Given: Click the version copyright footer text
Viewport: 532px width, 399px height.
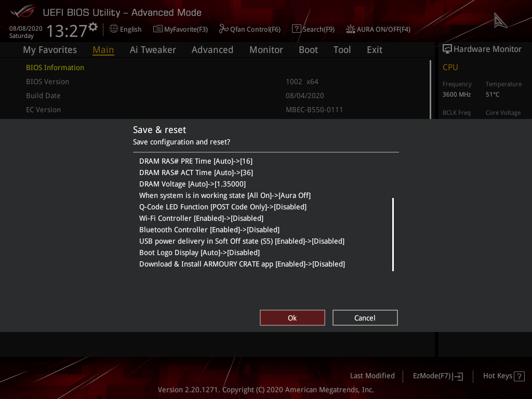Looking at the screenshot, I should click(x=265, y=390).
